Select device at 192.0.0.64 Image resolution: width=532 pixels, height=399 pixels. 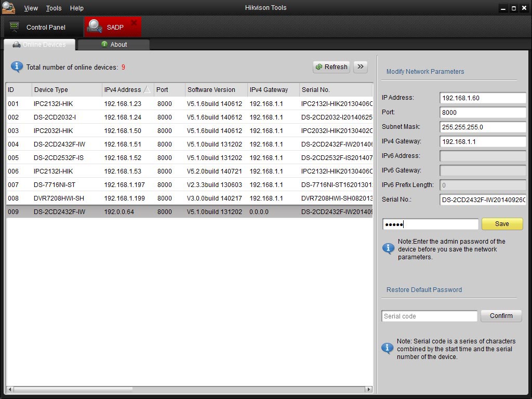point(189,212)
